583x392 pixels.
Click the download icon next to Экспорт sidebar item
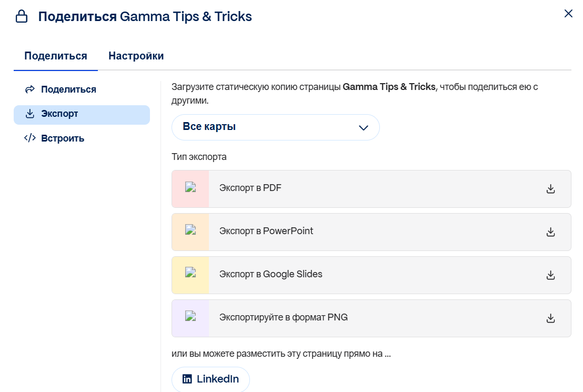tap(29, 114)
